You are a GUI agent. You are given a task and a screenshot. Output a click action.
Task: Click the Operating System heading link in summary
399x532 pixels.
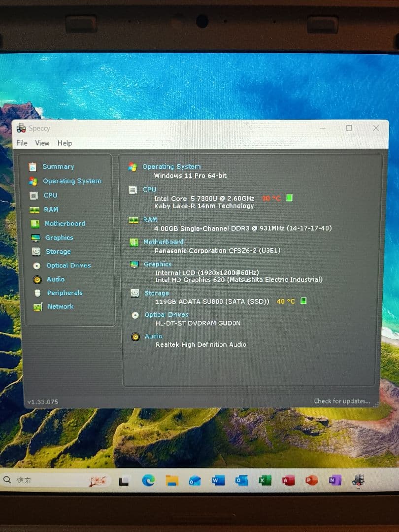tap(171, 166)
